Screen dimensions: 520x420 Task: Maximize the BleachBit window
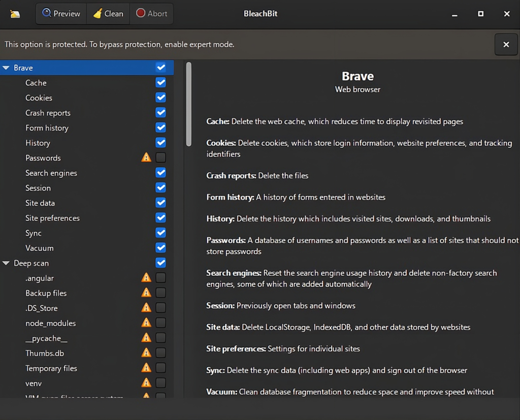coord(480,14)
